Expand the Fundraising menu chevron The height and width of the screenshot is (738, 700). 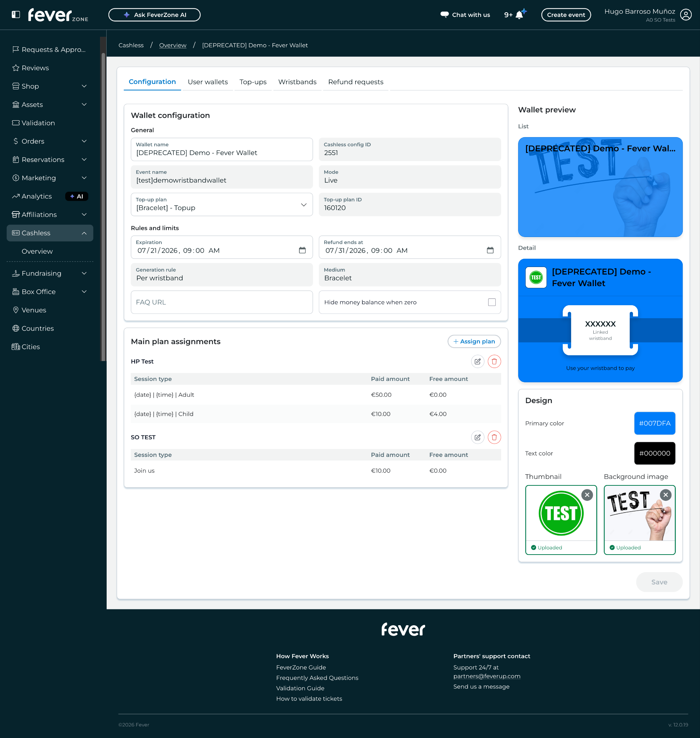click(x=84, y=273)
